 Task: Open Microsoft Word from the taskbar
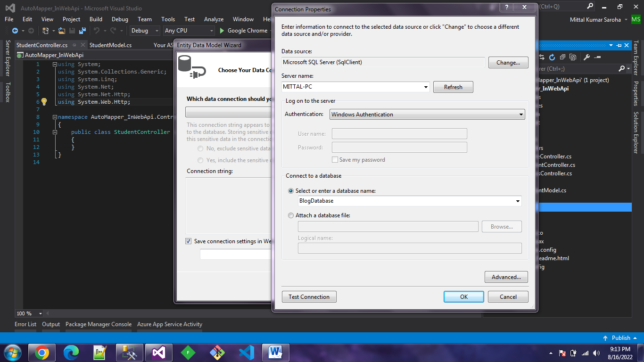coord(276,353)
